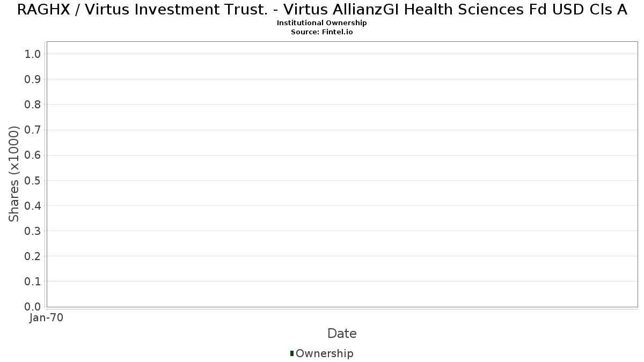Click the 0.7 y-axis tick label
The height and width of the screenshot is (362, 644).
[x=33, y=130]
